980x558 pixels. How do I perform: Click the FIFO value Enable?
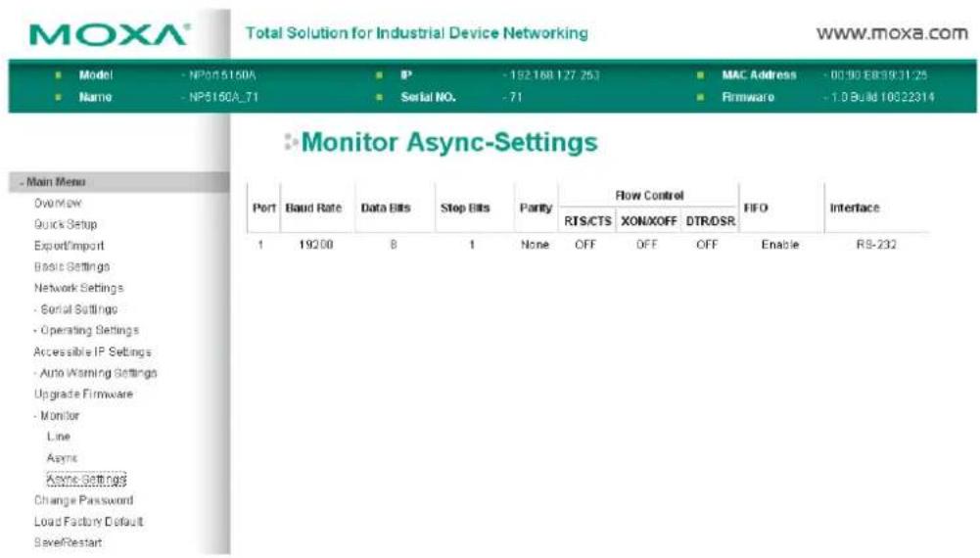point(780,245)
